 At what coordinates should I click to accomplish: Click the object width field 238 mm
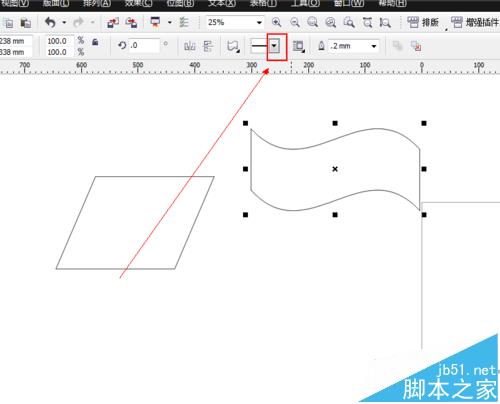(x=16, y=41)
